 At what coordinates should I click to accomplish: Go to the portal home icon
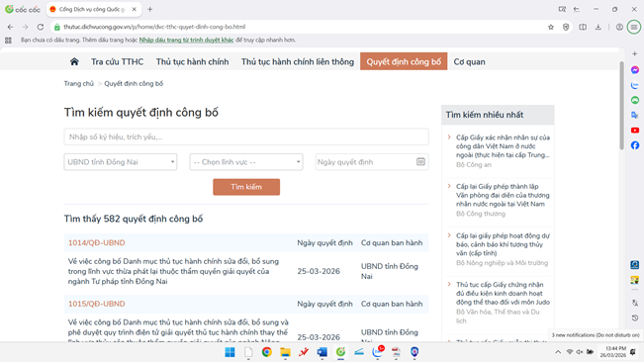pos(74,61)
